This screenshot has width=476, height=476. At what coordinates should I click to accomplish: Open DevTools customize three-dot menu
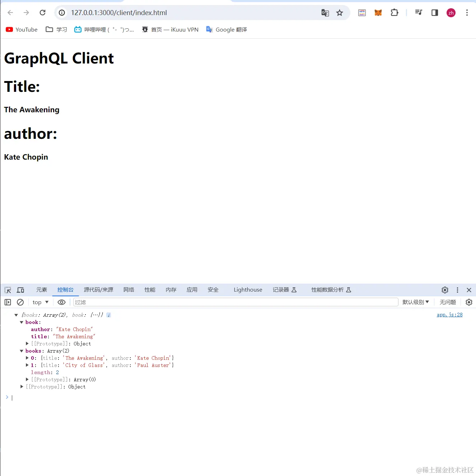[457, 290]
